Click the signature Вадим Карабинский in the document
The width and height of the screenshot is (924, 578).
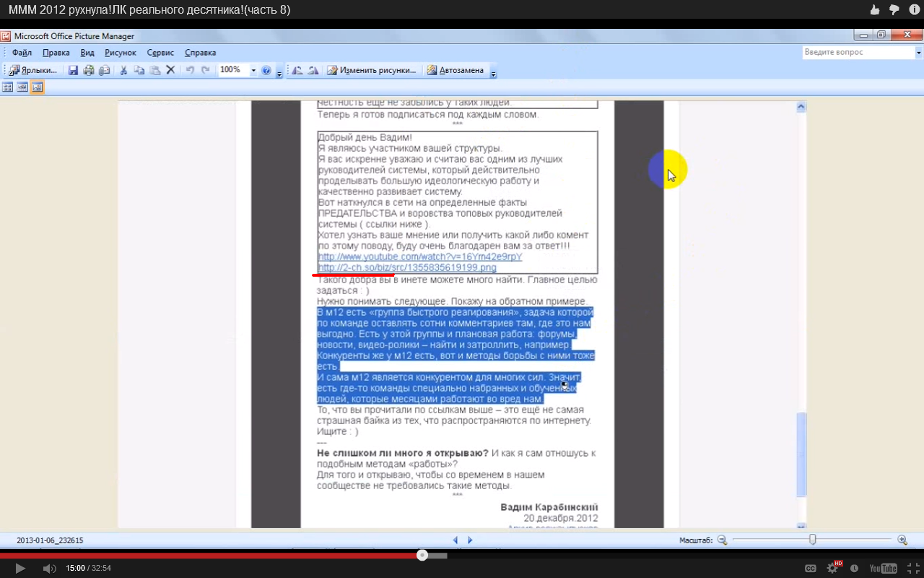tap(549, 507)
